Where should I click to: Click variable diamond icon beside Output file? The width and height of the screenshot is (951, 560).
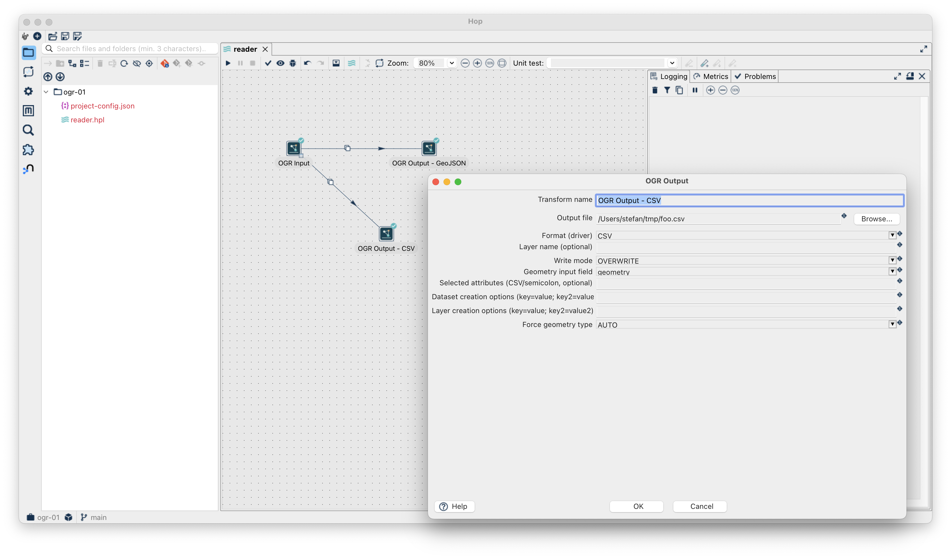pyautogui.click(x=844, y=216)
